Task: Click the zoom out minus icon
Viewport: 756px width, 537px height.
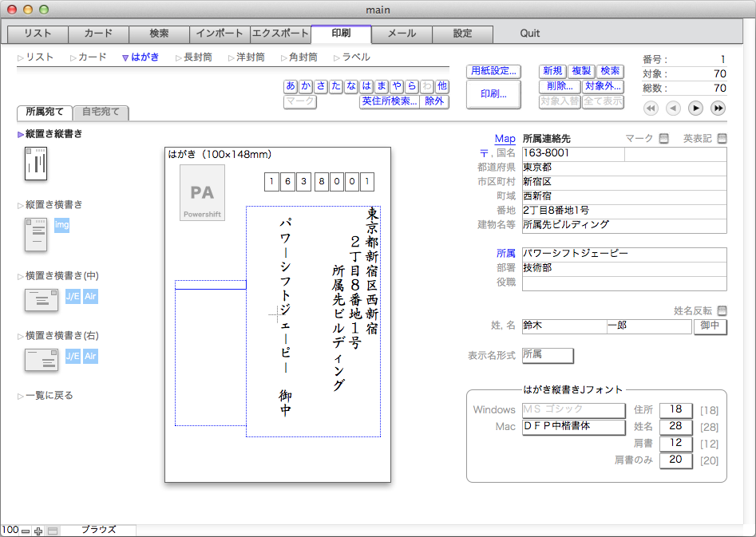Action: pyautogui.click(x=26, y=531)
